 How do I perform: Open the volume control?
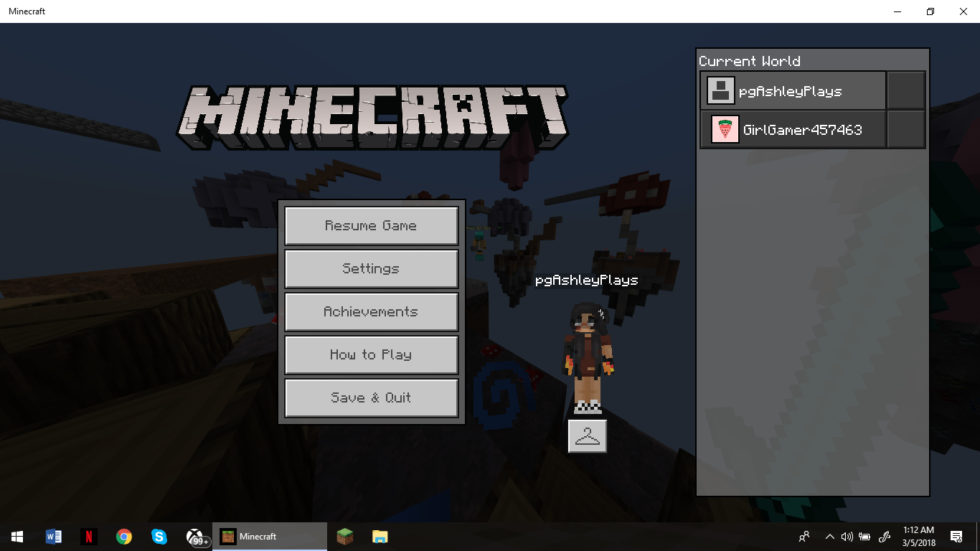pos(847,537)
